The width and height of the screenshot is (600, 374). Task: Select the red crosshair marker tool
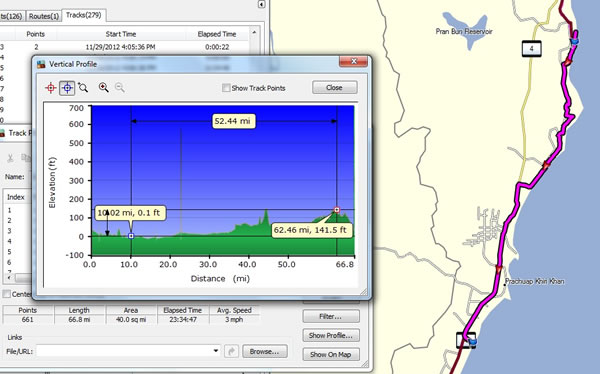[51, 88]
